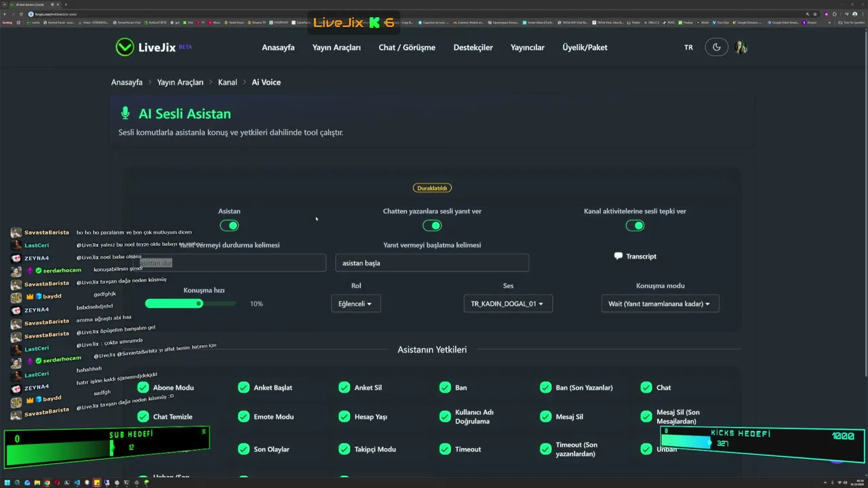Open the Kick bookmark in bookmarks bar
Image resolution: width=868 pixels, height=488 pixels.
[189, 22]
